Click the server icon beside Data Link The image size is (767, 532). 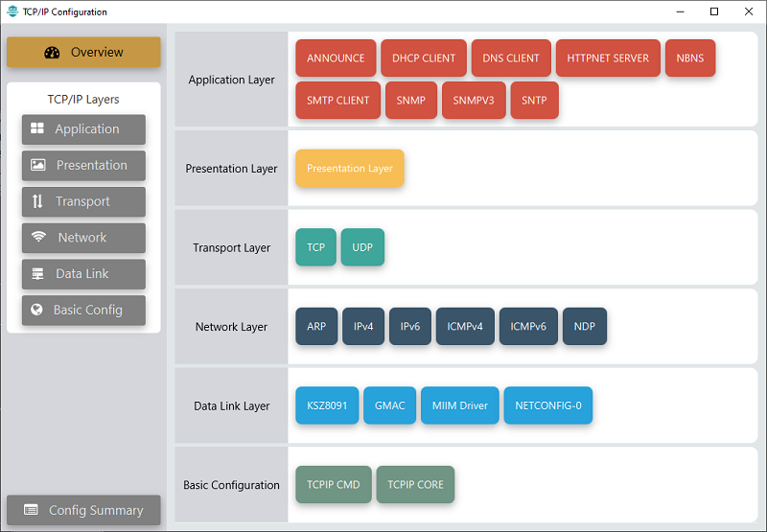38,274
